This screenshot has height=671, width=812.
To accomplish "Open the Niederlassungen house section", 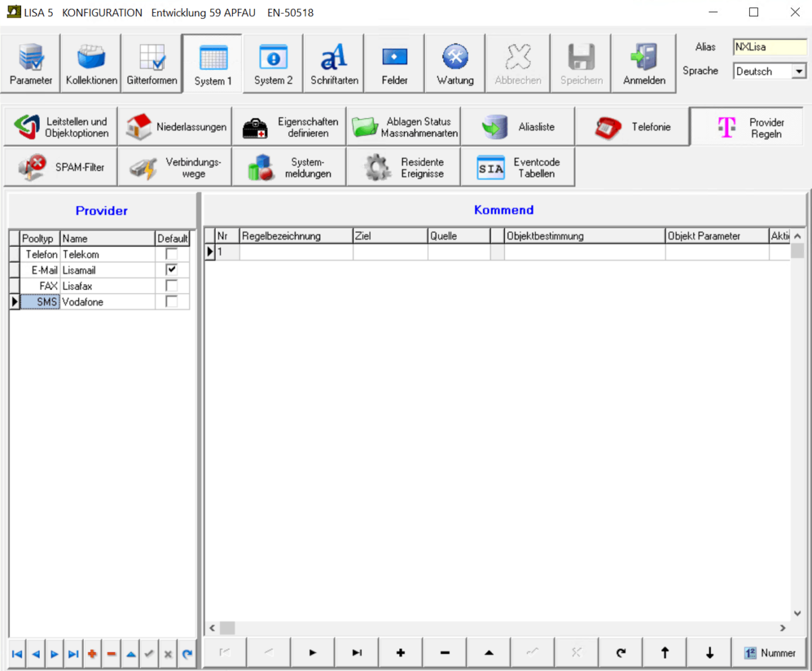I will click(175, 127).
